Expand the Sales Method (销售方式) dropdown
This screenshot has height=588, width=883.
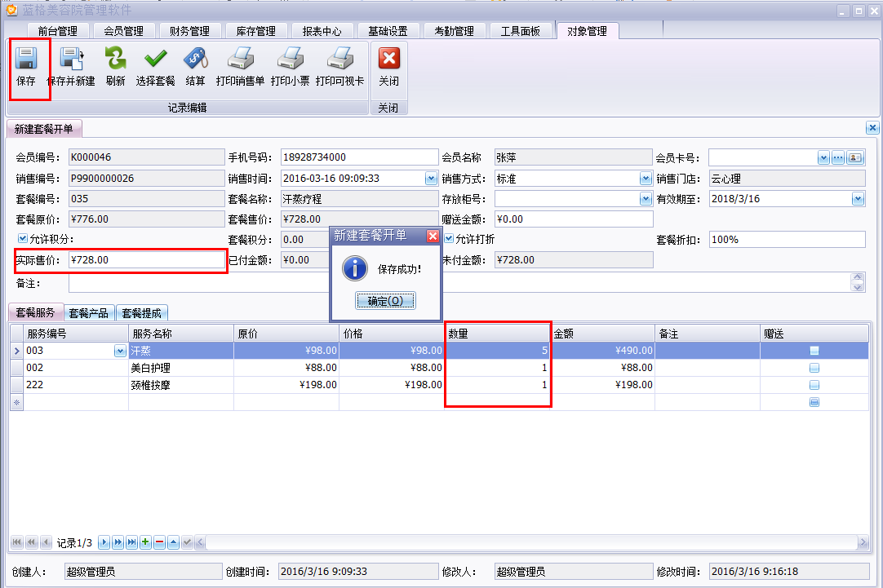(646, 179)
